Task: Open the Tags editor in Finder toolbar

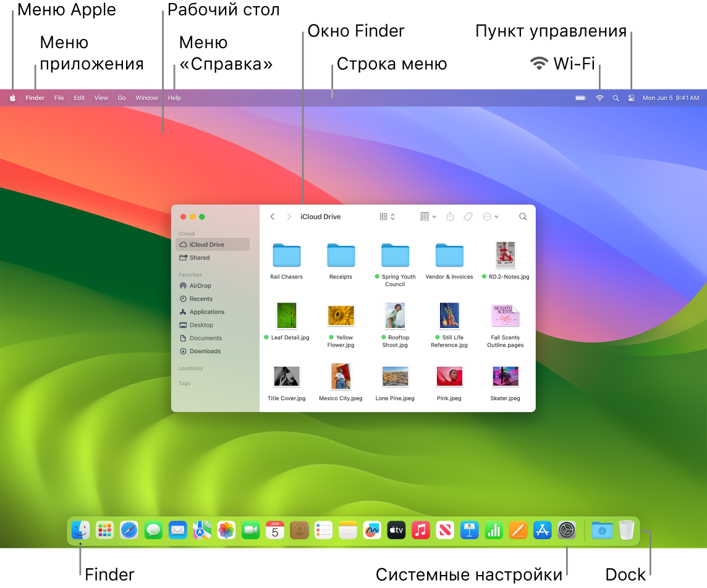Action: tap(468, 217)
